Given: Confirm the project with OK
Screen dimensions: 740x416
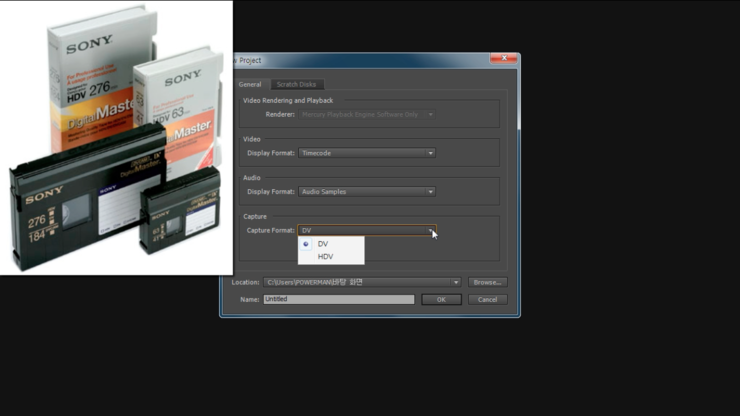Looking at the screenshot, I should (x=441, y=299).
